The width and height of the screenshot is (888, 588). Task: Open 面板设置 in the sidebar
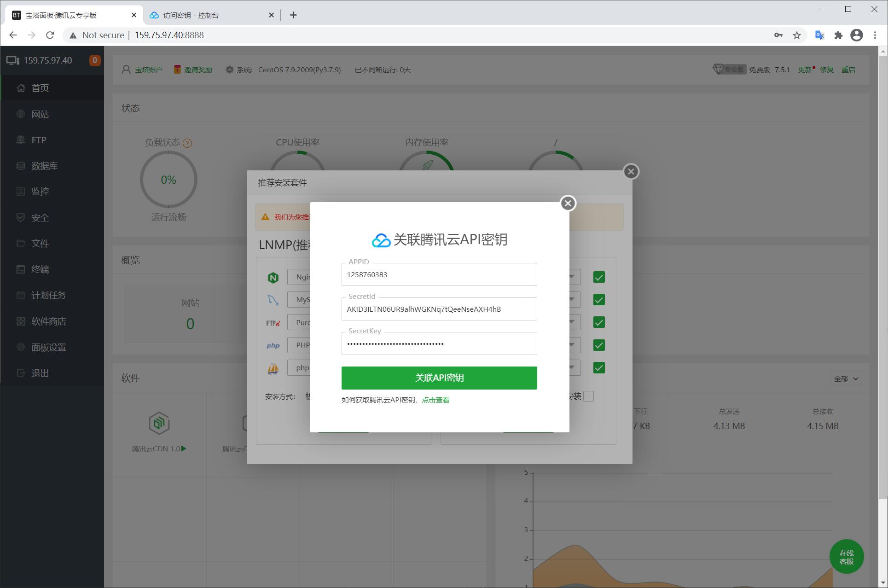pyautogui.click(x=52, y=347)
